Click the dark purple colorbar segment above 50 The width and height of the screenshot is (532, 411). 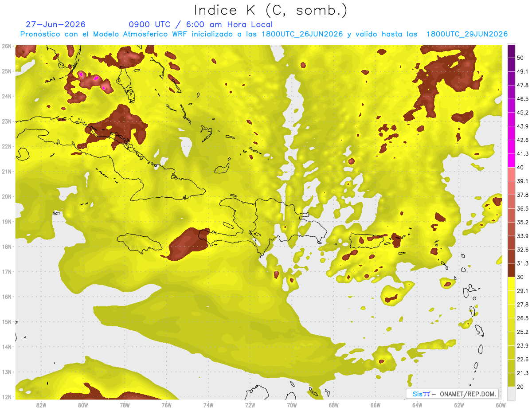coord(512,51)
